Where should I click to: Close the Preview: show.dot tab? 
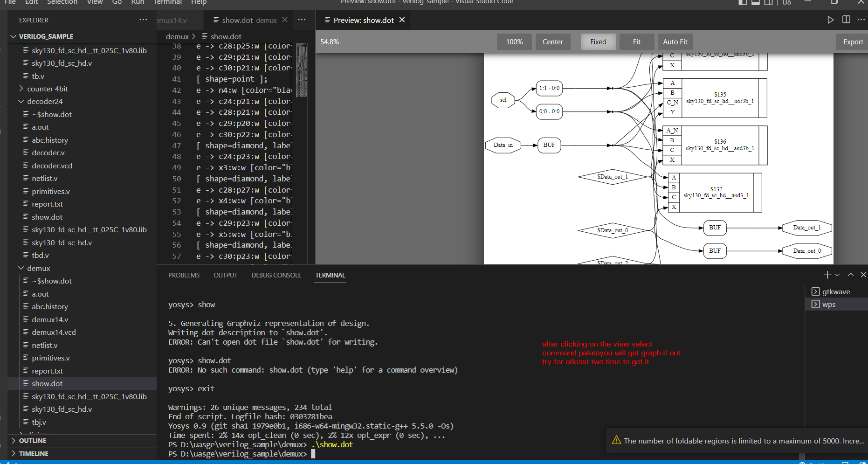pos(402,20)
